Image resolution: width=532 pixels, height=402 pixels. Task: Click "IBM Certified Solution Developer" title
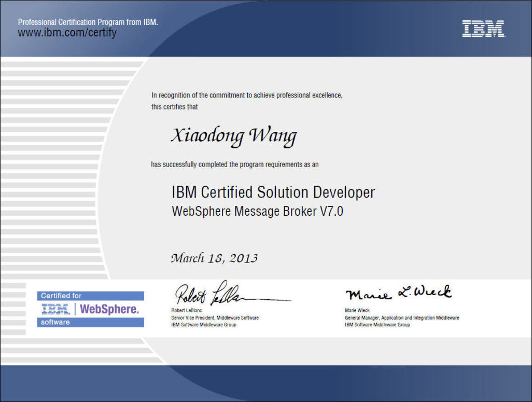273,192
